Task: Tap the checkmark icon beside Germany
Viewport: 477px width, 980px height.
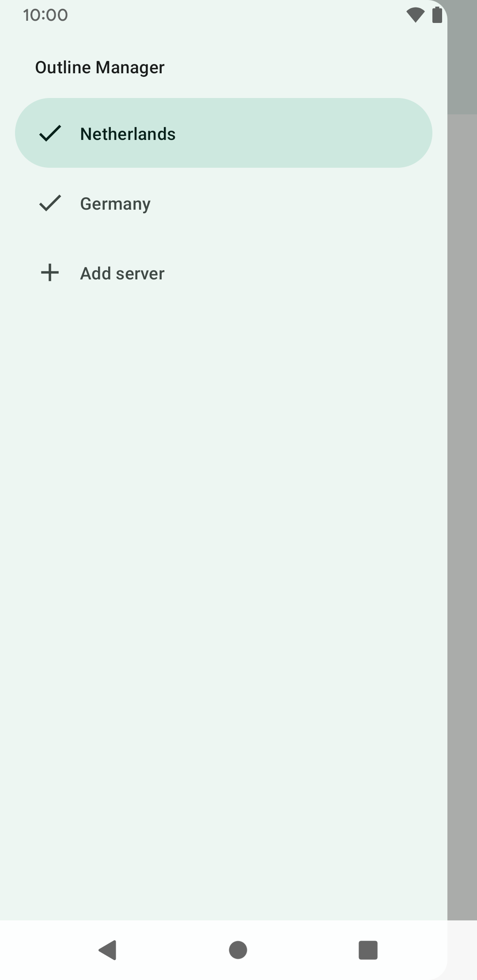Action: tap(50, 203)
